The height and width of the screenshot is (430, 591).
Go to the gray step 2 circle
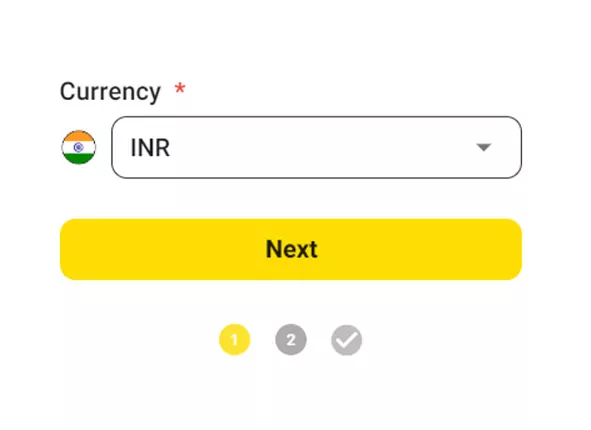291,340
